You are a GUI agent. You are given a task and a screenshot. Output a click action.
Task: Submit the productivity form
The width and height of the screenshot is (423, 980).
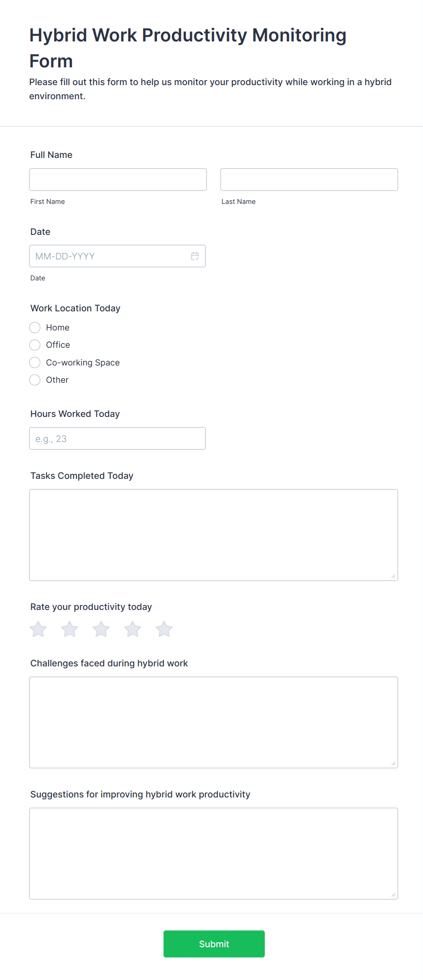pyautogui.click(x=214, y=944)
